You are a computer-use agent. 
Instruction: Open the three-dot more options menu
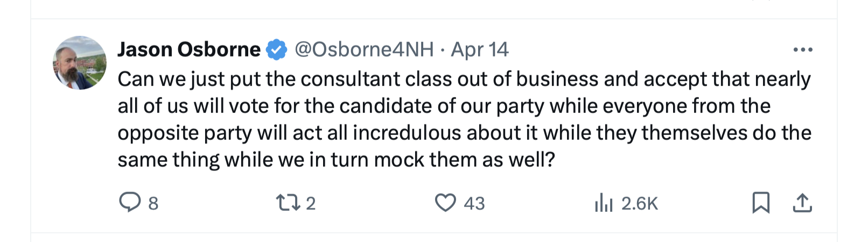pos(802,49)
